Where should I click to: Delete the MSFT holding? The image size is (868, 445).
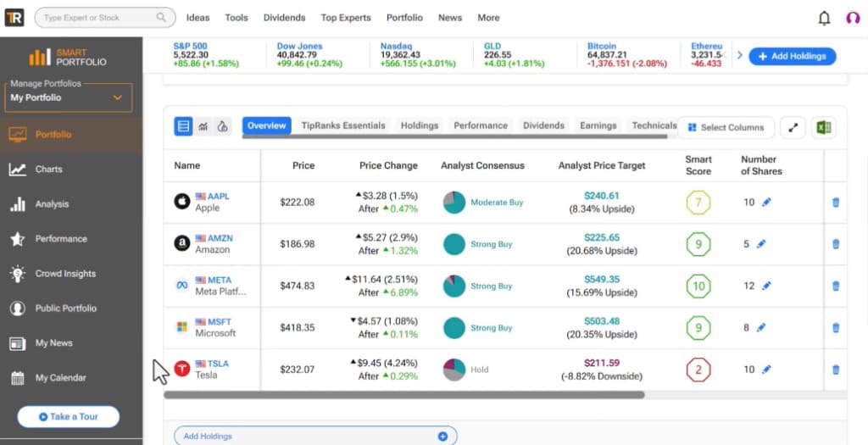(x=836, y=328)
